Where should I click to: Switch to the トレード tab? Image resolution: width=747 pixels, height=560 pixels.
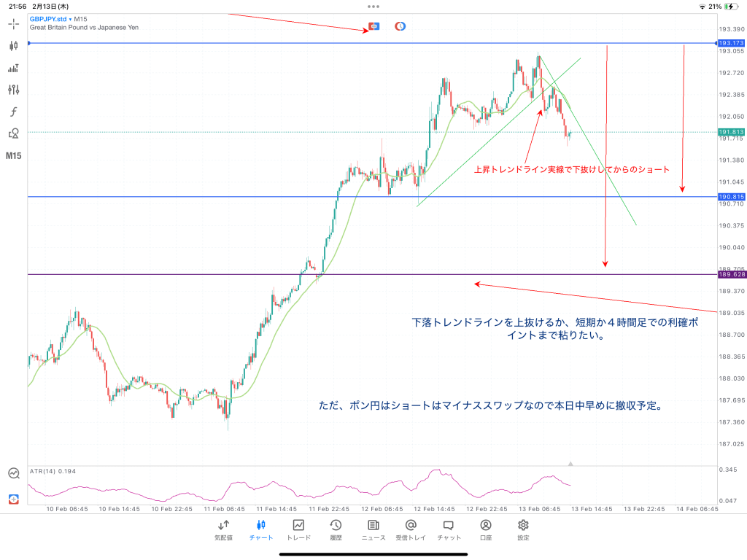tap(298, 529)
